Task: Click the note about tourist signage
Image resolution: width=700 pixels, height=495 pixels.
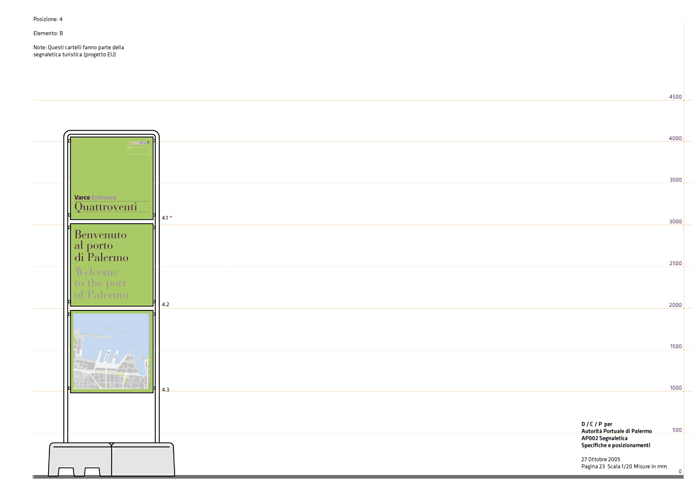Action: pyautogui.click(x=78, y=51)
